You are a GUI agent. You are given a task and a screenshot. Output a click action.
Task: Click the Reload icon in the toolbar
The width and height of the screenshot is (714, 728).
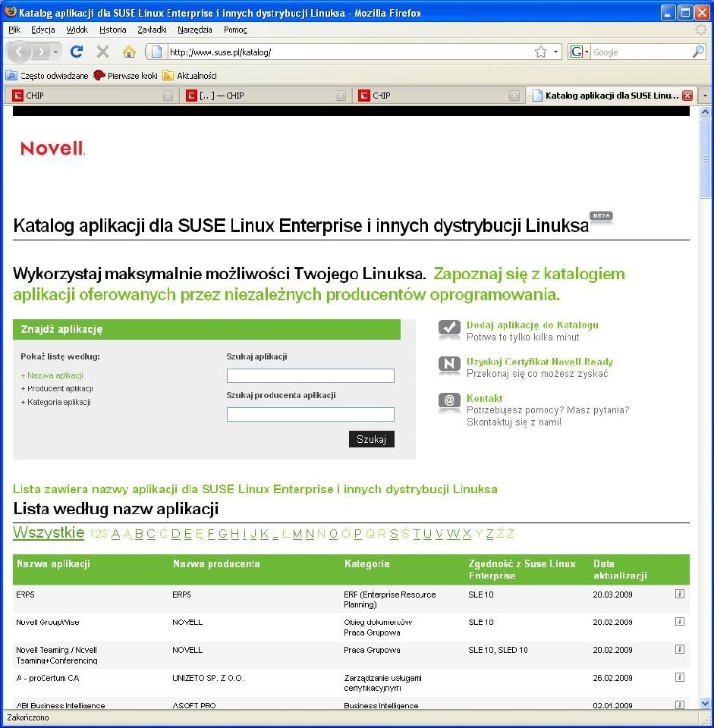[78, 52]
